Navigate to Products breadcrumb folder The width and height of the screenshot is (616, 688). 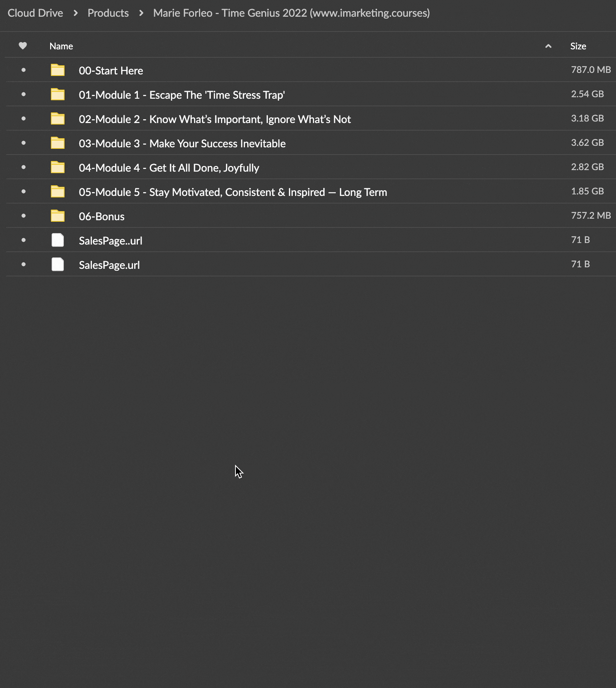point(108,13)
